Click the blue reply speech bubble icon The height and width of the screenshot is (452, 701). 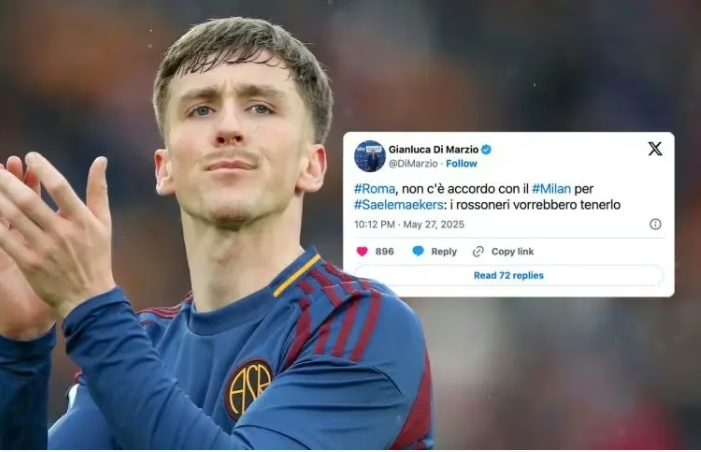coord(418,251)
